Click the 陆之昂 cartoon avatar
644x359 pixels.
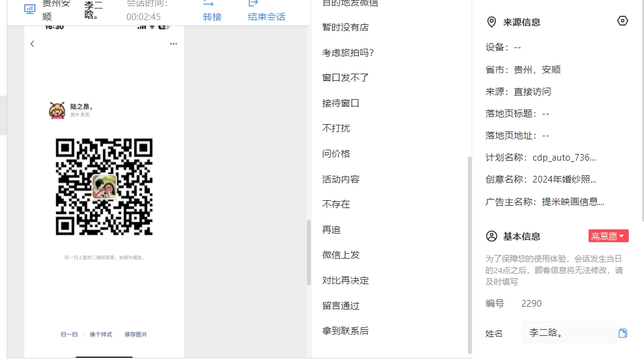57,110
